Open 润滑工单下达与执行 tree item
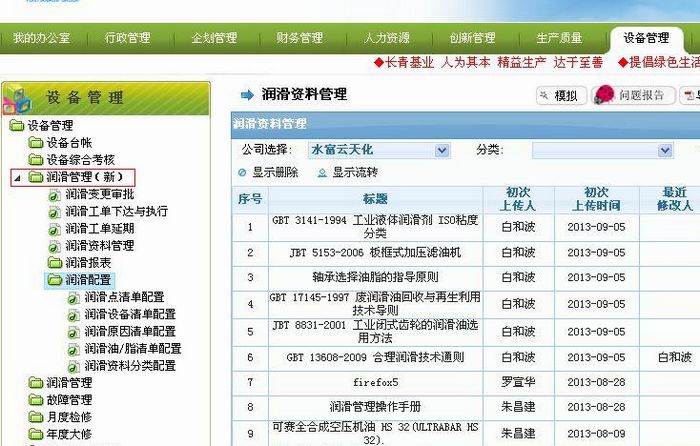 [116, 211]
